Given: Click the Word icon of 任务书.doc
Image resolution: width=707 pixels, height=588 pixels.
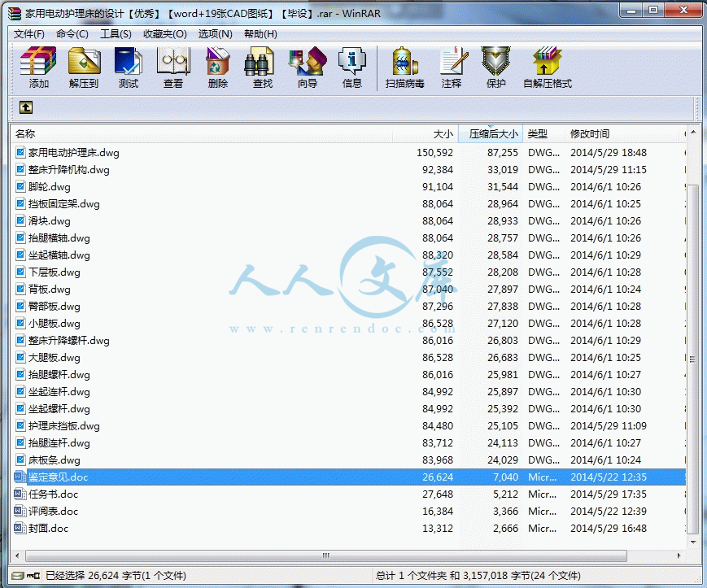Looking at the screenshot, I should (20, 494).
